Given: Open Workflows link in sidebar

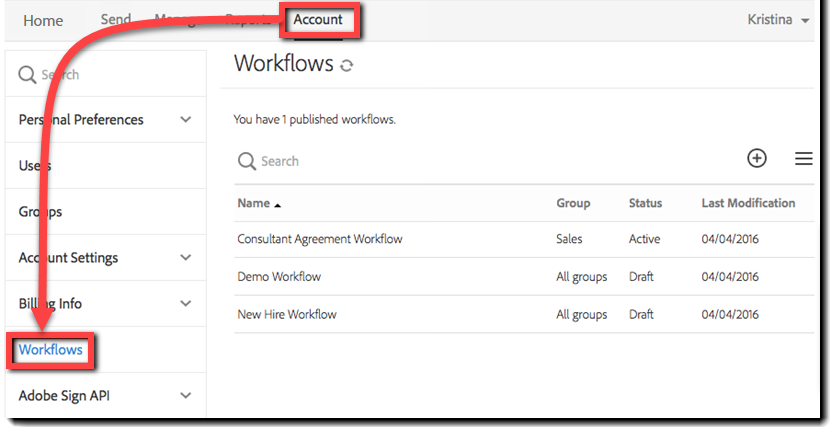Looking at the screenshot, I should (x=51, y=350).
